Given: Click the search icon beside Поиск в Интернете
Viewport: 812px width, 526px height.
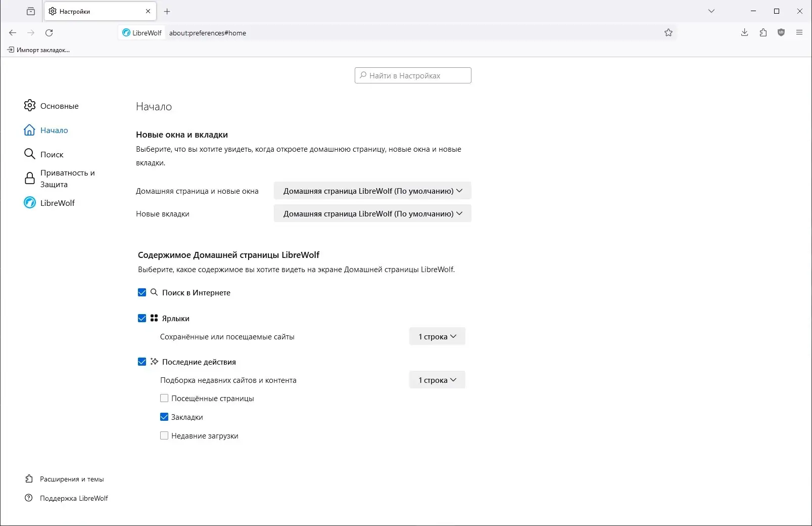Looking at the screenshot, I should pyautogui.click(x=154, y=292).
